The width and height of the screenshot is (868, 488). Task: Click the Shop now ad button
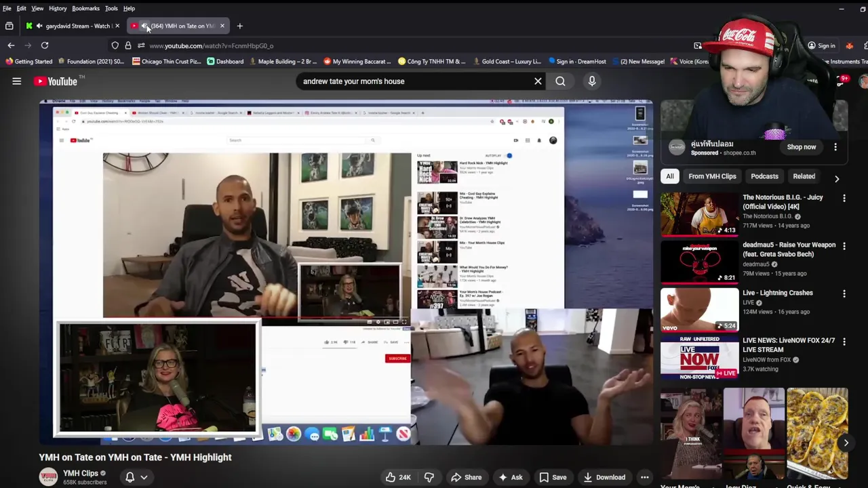[x=801, y=147]
